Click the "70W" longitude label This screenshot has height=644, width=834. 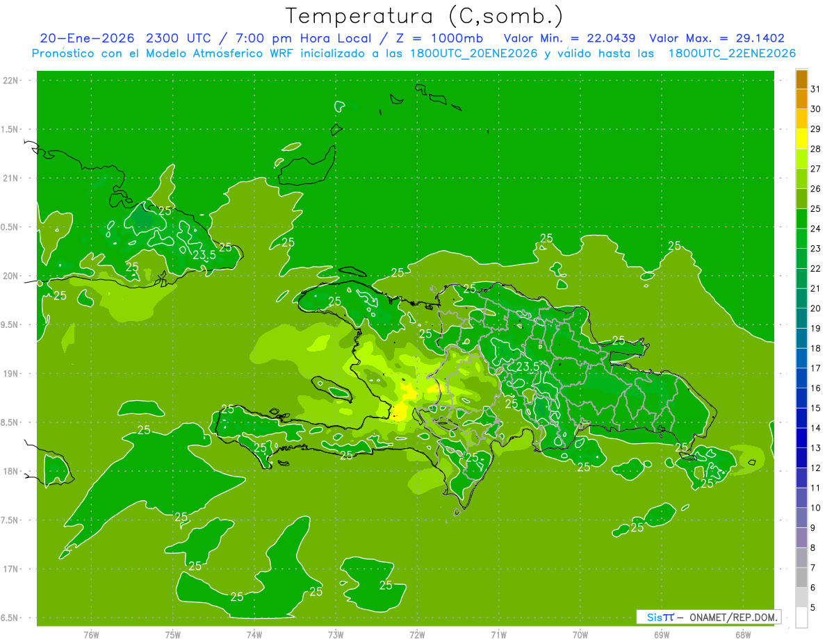pyautogui.click(x=580, y=634)
